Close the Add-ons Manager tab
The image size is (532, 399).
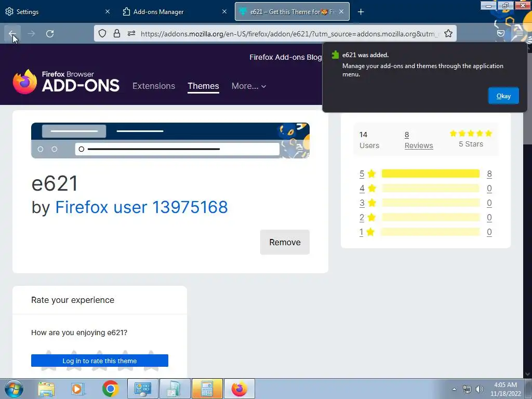224,11
